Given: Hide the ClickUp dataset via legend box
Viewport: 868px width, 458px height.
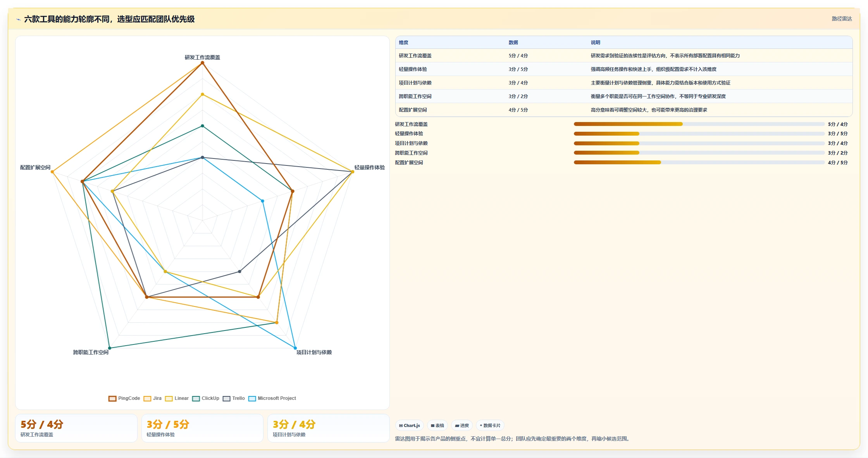Looking at the screenshot, I should (196, 398).
